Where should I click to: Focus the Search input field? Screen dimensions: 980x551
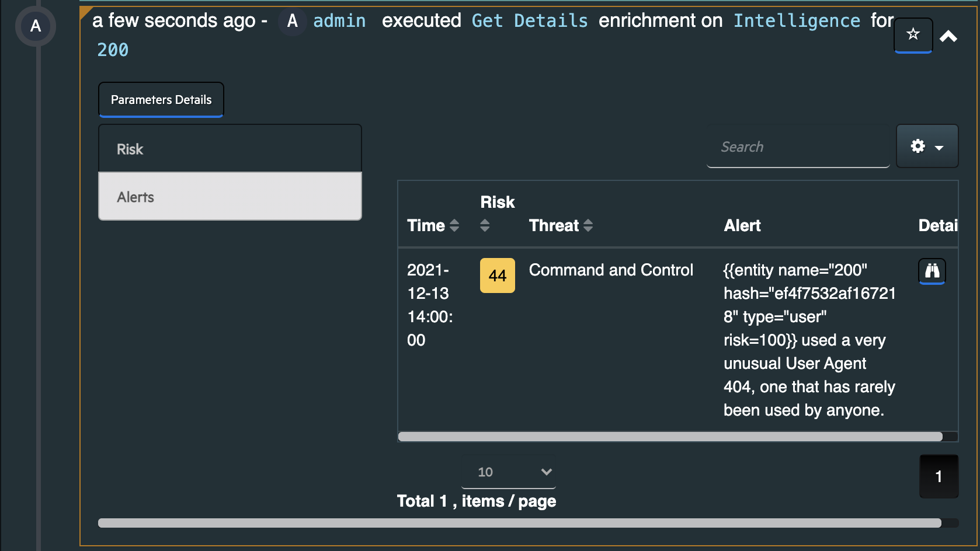click(798, 147)
